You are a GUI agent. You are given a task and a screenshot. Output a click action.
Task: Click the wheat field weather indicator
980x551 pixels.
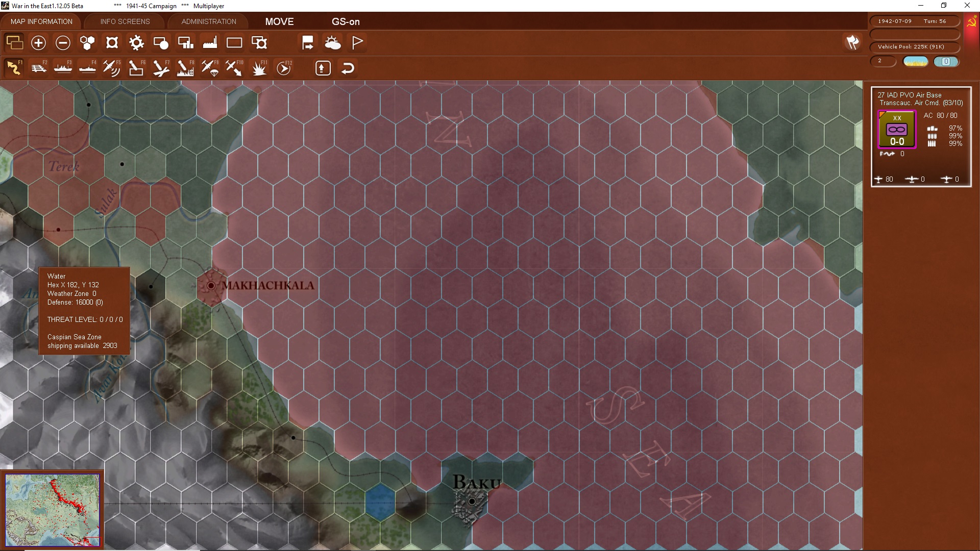916,61
